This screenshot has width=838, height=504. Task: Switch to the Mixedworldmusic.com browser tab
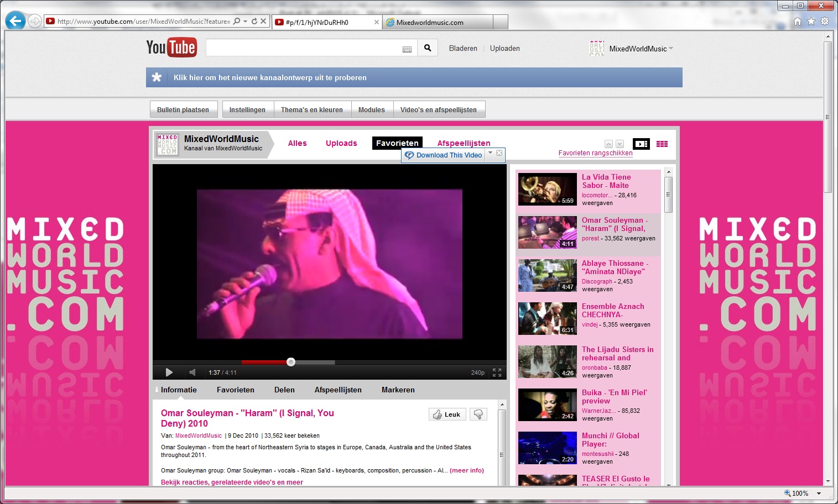pos(439,22)
